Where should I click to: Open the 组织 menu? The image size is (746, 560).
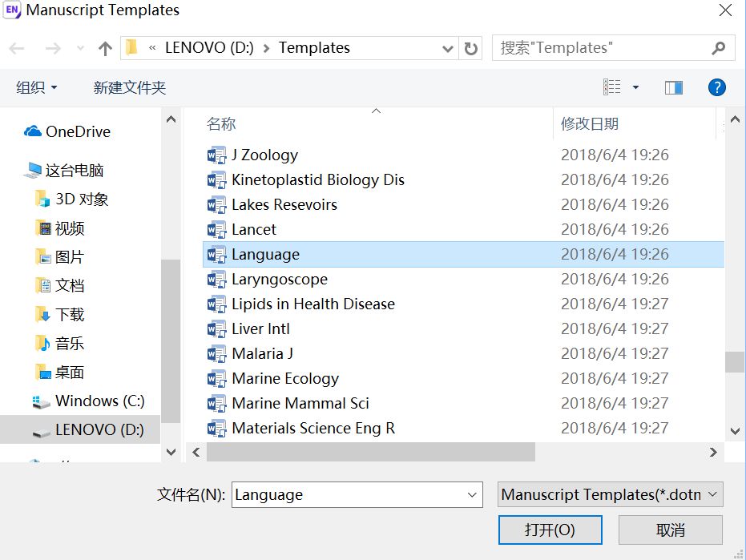tap(36, 87)
